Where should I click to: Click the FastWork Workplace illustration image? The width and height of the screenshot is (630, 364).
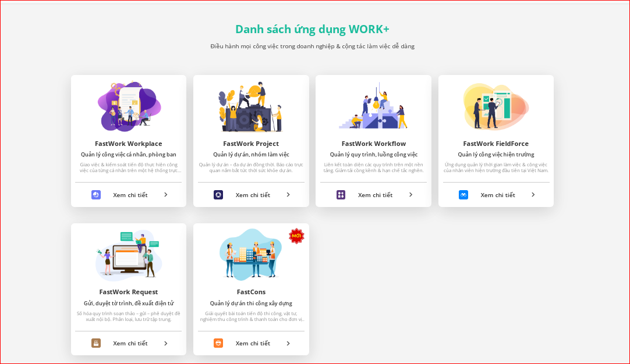click(x=128, y=106)
